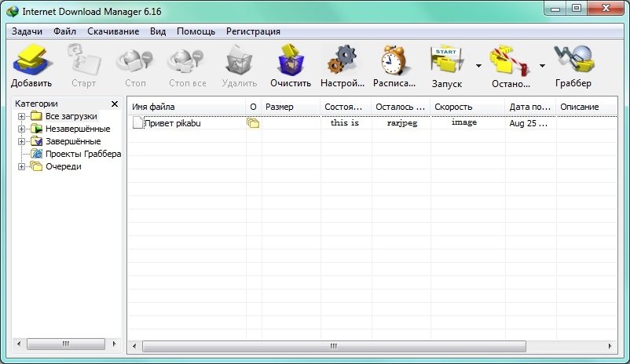Sort by Имя файла column header

click(x=187, y=107)
